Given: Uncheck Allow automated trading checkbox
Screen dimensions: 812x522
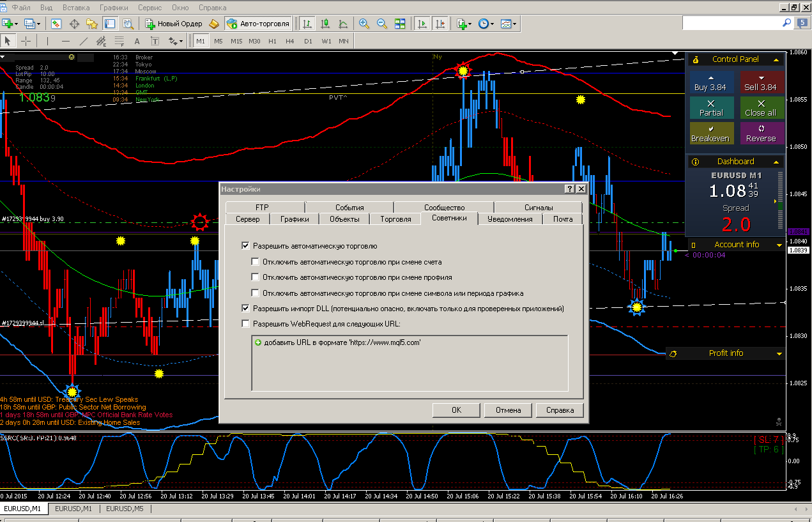Looking at the screenshot, I should [x=245, y=245].
